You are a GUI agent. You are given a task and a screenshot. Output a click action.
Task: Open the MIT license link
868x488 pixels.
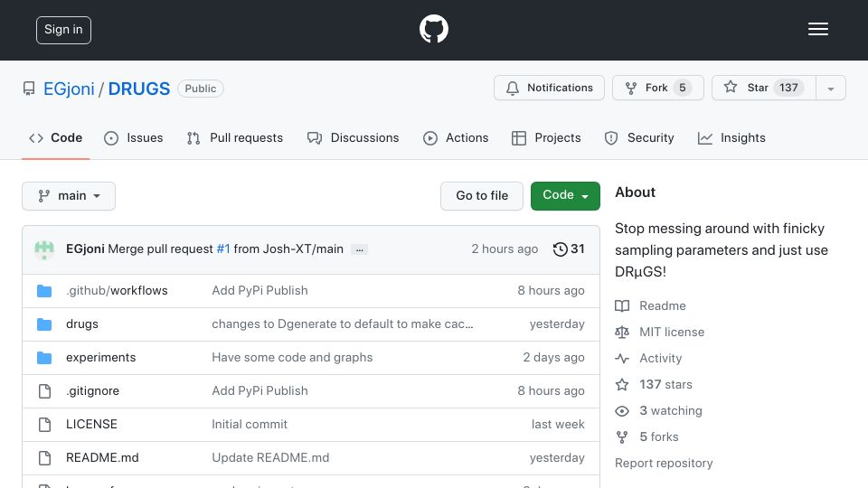[x=672, y=332]
